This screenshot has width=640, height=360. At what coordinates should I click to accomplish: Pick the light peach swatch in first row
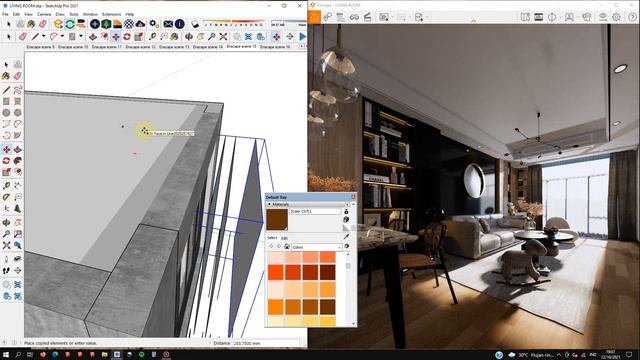point(276,257)
